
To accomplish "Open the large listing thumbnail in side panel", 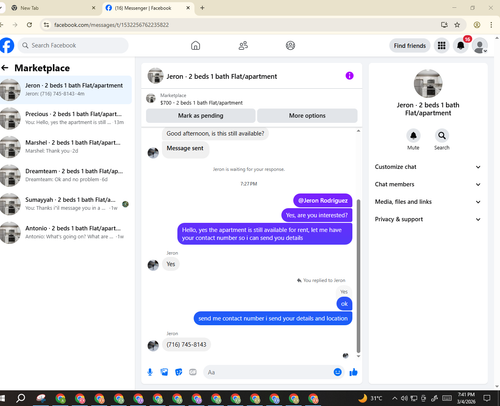I will click(428, 84).
